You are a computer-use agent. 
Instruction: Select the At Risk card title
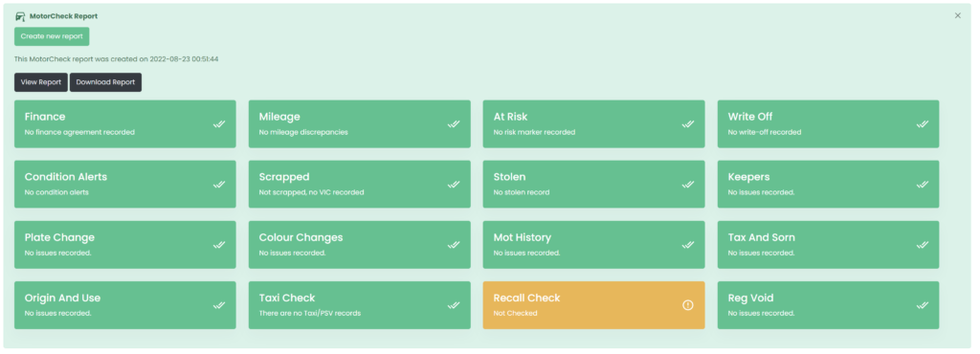click(511, 117)
